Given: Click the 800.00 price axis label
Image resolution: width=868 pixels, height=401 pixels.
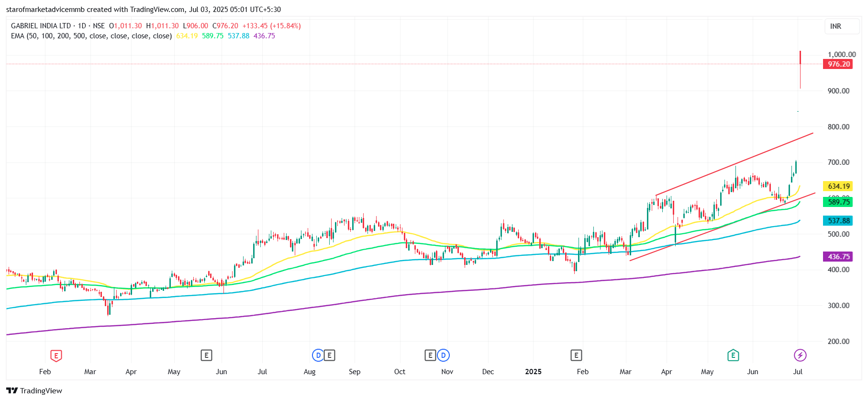Looking at the screenshot, I should [x=839, y=127].
